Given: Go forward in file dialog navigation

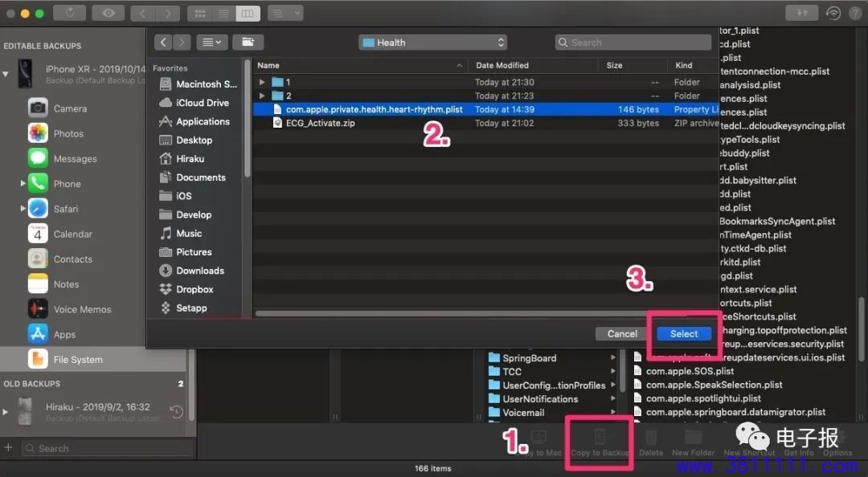Looking at the screenshot, I should tap(181, 42).
